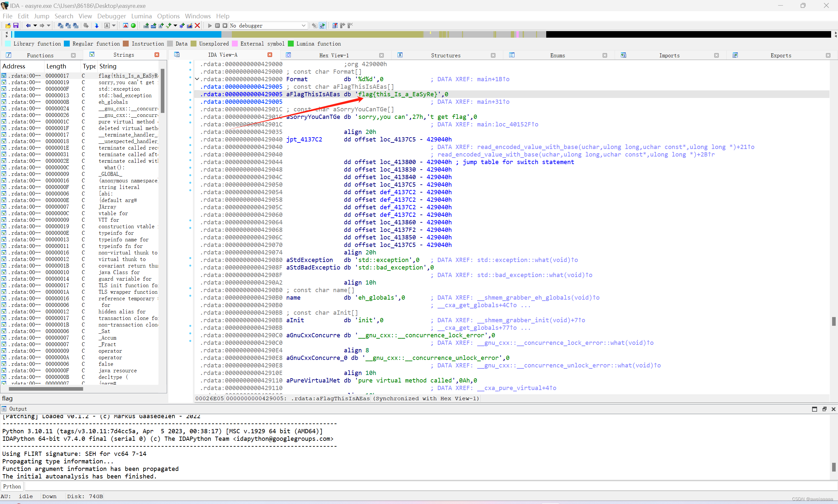838x504 pixels.
Task: Click the stop process icon
Action: click(x=225, y=26)
